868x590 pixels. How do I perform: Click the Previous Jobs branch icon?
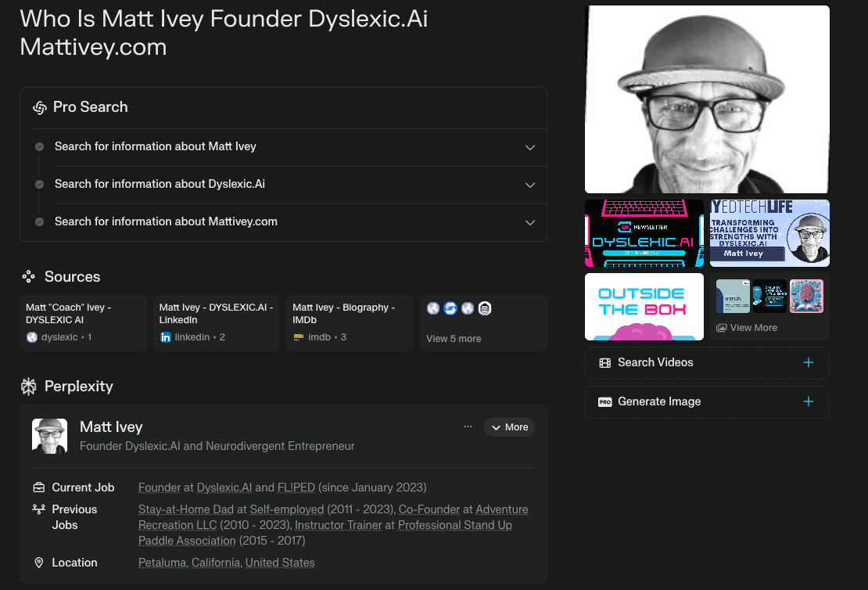tap(39, 509)
